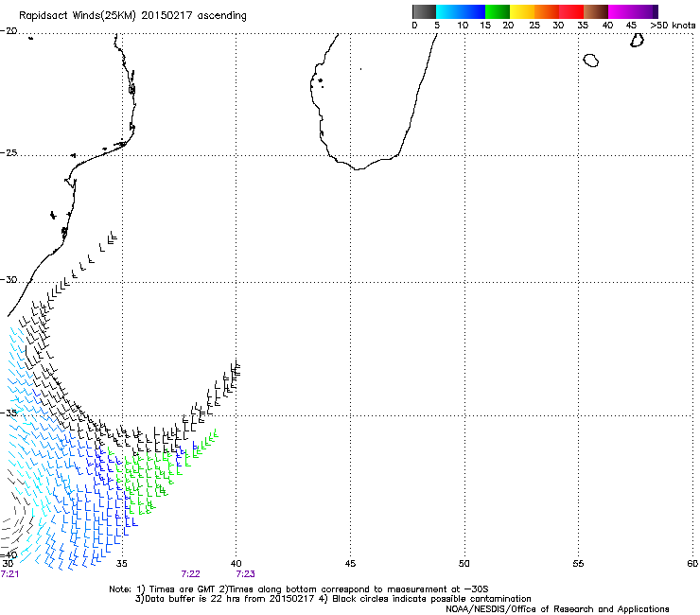700x615 pixels.
Task: Click the '60' longitude axis label
Action: (x=692, y=564)
